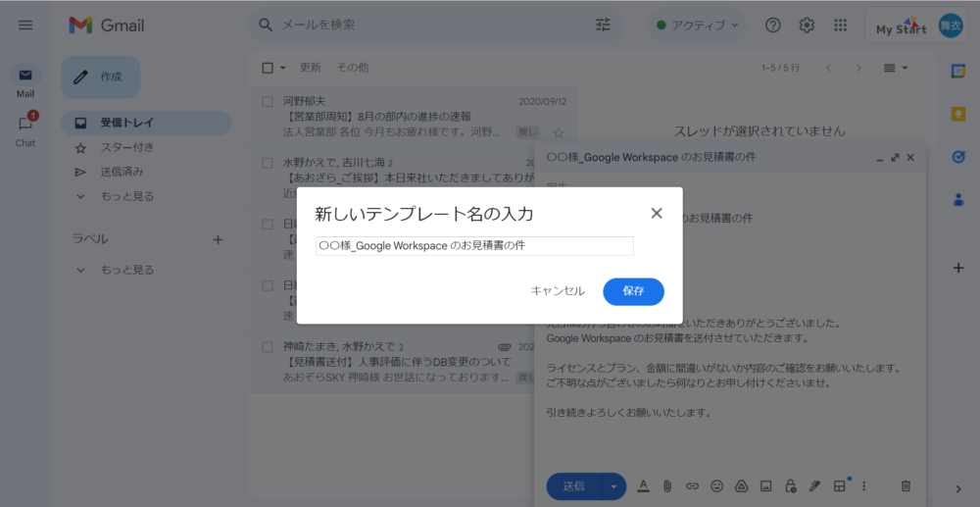Select a layout icon in compose toolbar
This screenshot has height=507, width=980.
pyautogui.click(x=840, y=485)
